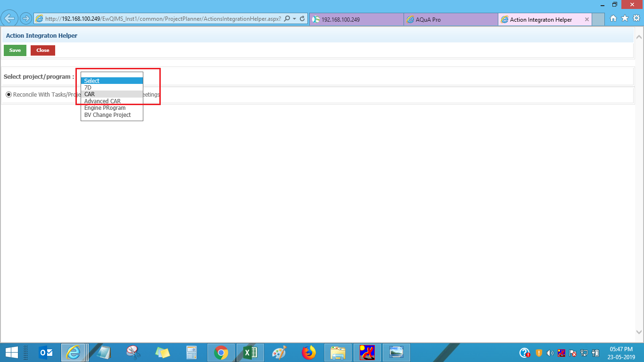Click the red Close button
The width and height of the screenshot is (644, 362).
43,50
